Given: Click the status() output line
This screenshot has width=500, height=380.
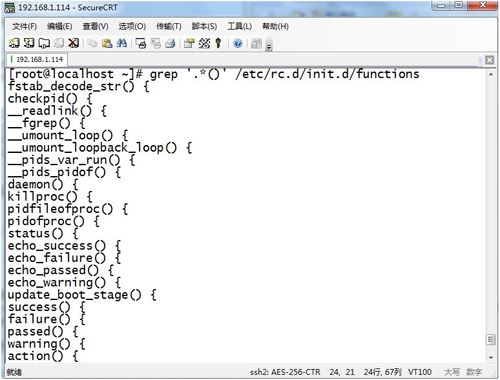Looking at the screenshot, I should click(43, 234).
